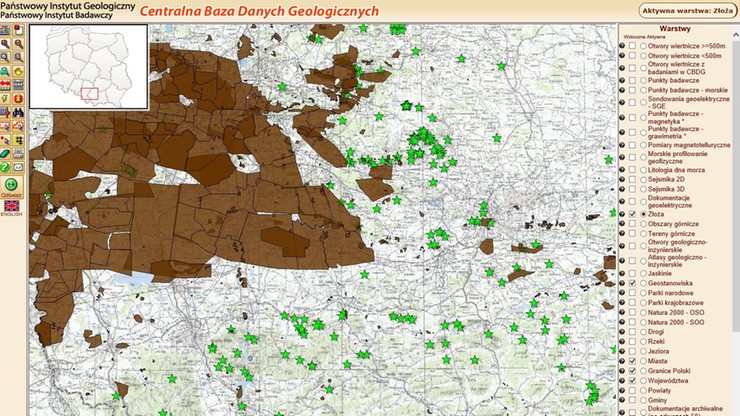This screenshot has width=740, height=416.
Task: Make Parki krajobrazowe the active layer
Action: [x=643, y=303]
